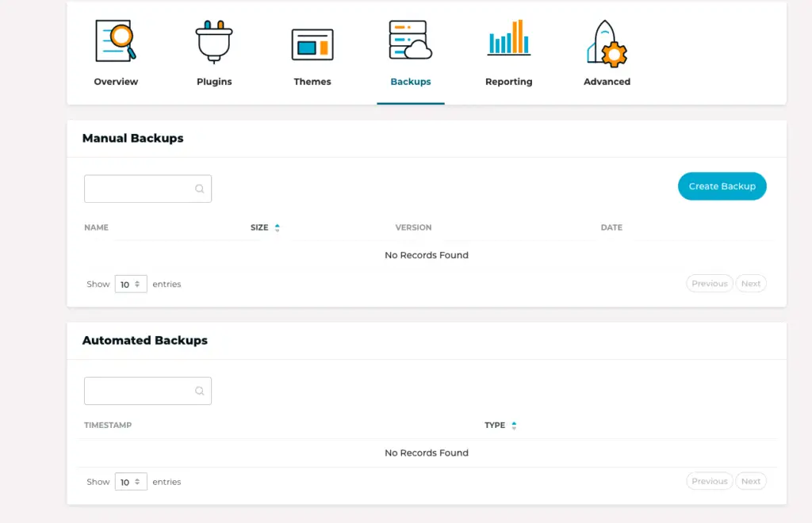Click the NAME column header
The width and height of the screenshot is (812, 523).
[x=96, y=227]
